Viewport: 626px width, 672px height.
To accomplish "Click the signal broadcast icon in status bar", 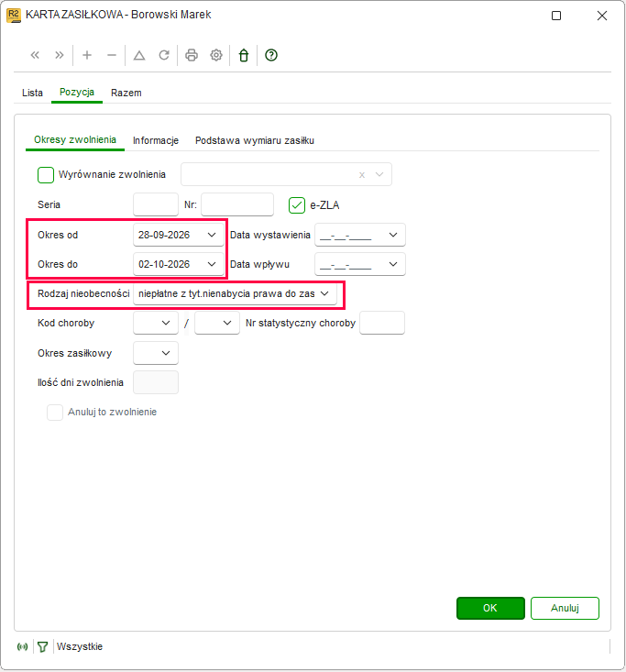I will pos(22,646).
